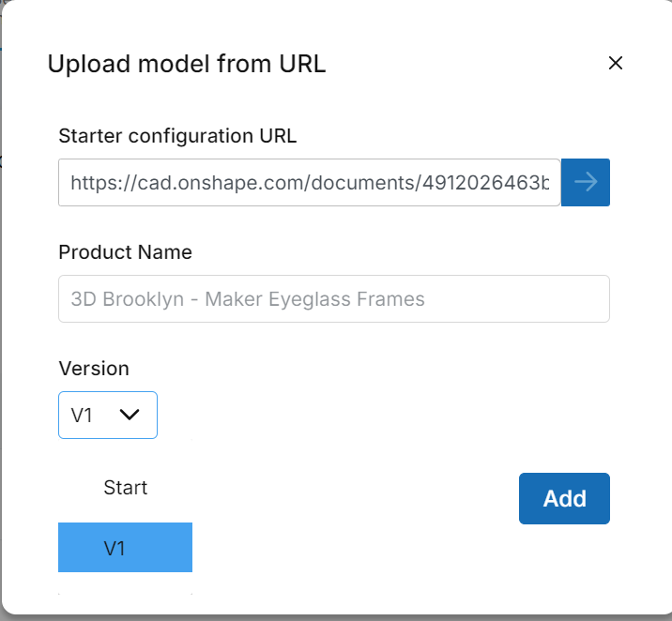
Task: Collapse the Version dropdown via its down arrow
Action: tap(130, 415)
